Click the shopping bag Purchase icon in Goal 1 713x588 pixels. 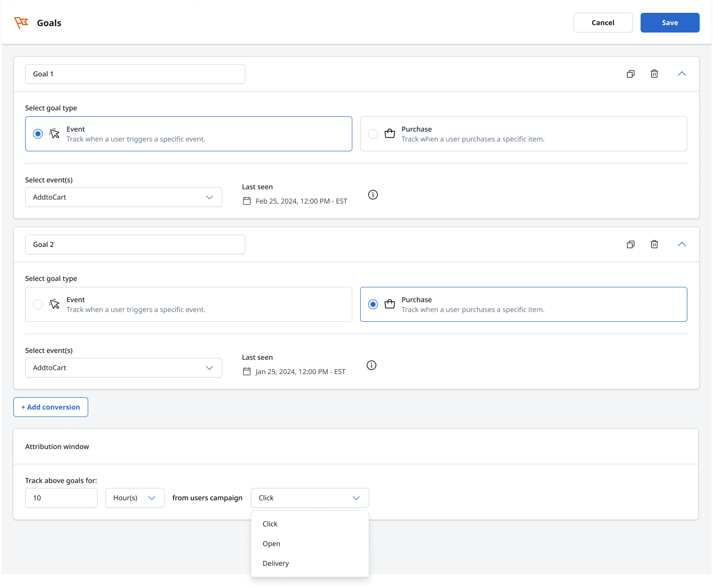click(x=390, y=134)
